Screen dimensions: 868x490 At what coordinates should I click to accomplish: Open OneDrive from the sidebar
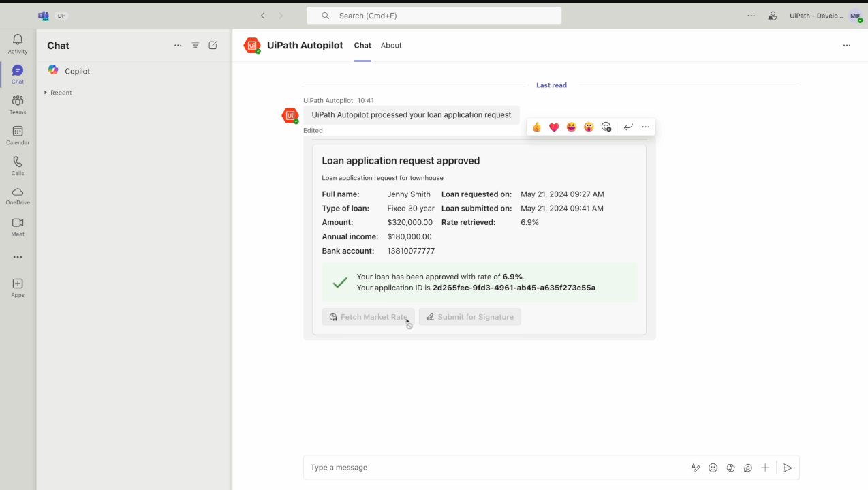coord(18,196)
